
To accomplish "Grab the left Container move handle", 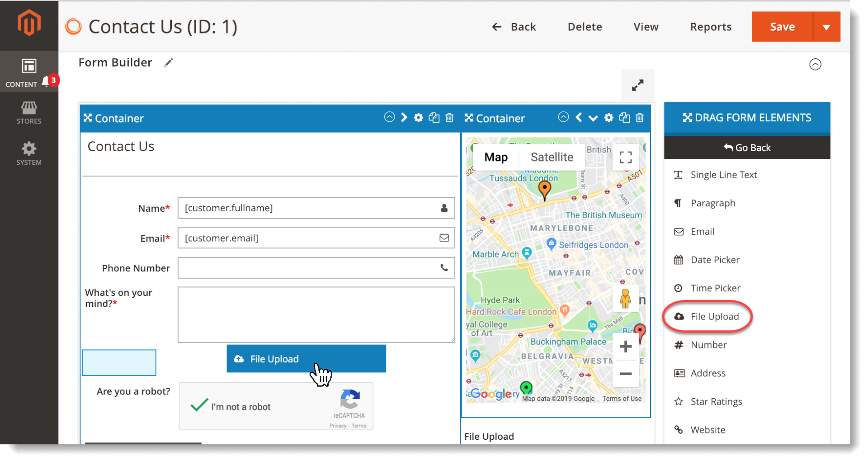I will 88,118.
